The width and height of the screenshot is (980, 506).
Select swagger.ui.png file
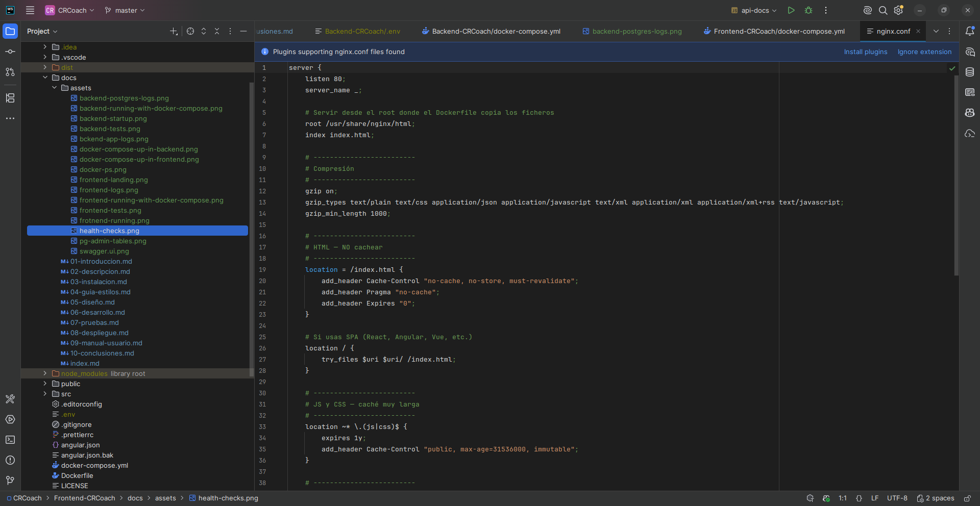[104, 251]
